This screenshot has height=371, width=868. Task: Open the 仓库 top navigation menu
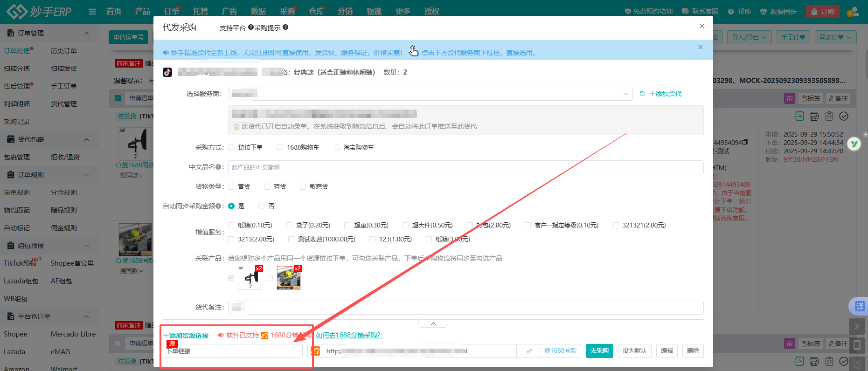click(x=316, y=12)
